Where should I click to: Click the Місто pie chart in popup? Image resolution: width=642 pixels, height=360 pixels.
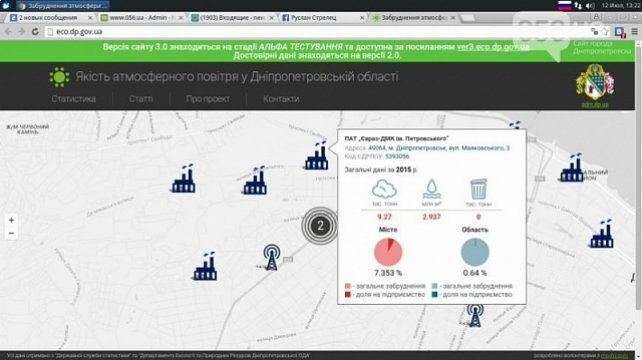pyautogui.click(x=388, y=252)
